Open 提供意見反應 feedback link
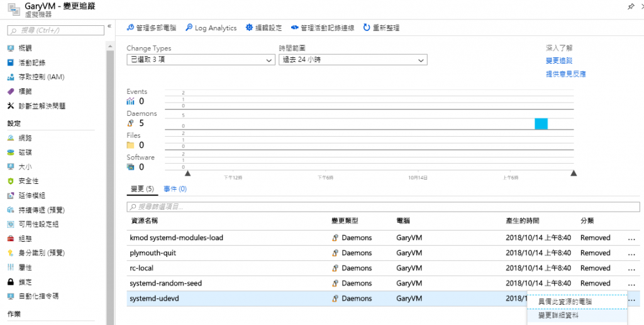 (x=565, y=74)
